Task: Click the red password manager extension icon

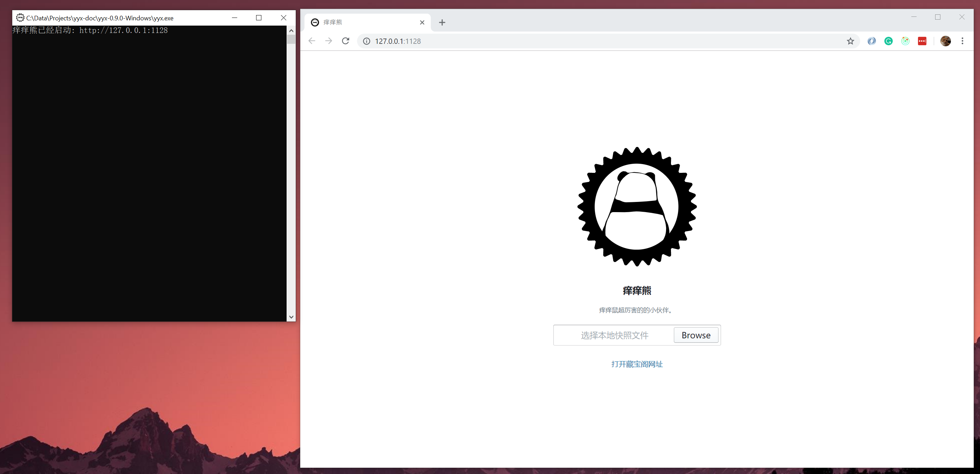Action: [922, 41]
